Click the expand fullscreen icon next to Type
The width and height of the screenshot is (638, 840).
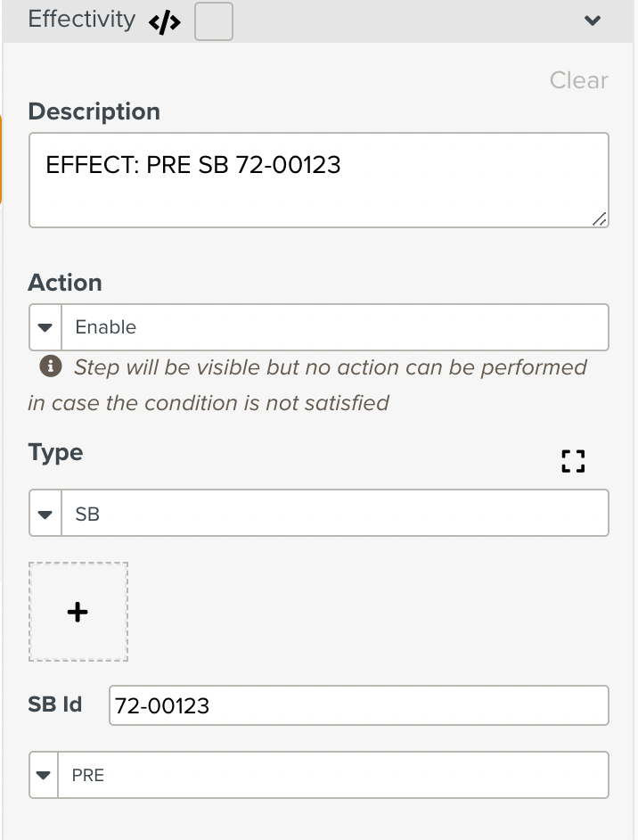click(573, 461)
